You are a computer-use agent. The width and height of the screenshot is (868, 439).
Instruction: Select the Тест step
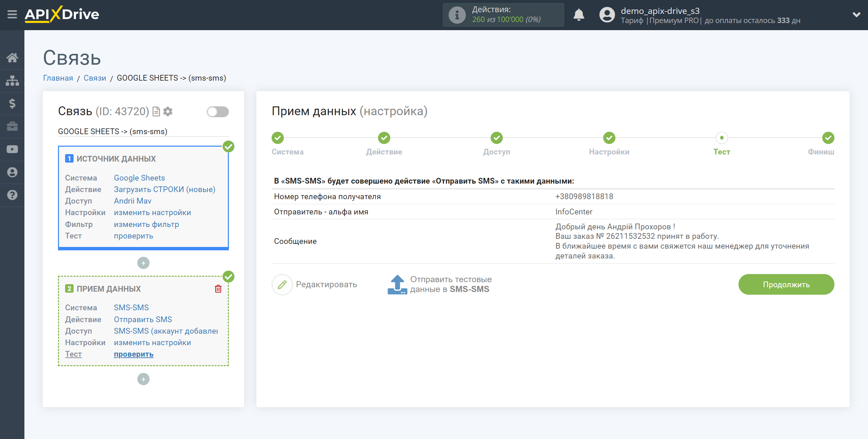(722, 138)
